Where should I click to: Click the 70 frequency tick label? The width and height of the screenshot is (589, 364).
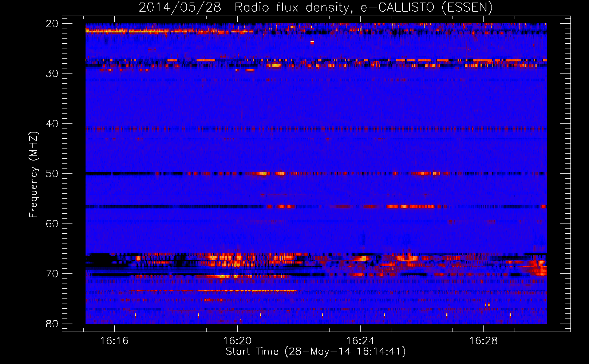pyautogui.click(x=52, y=274)
